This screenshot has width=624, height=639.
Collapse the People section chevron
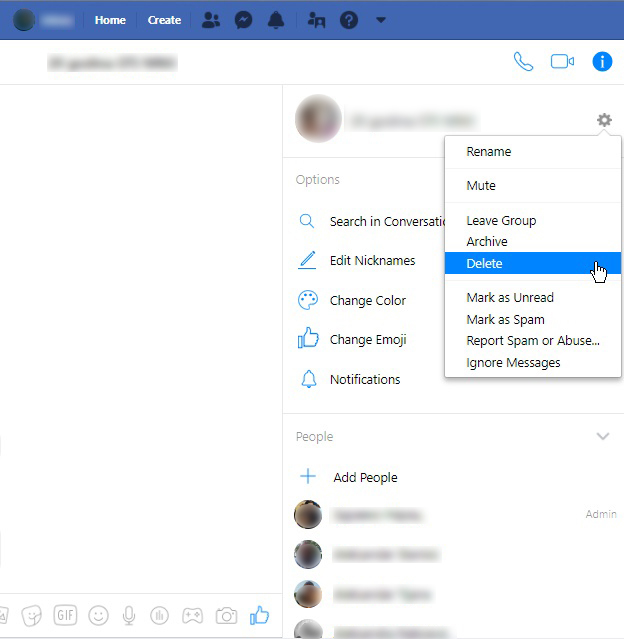coord(603,436)
